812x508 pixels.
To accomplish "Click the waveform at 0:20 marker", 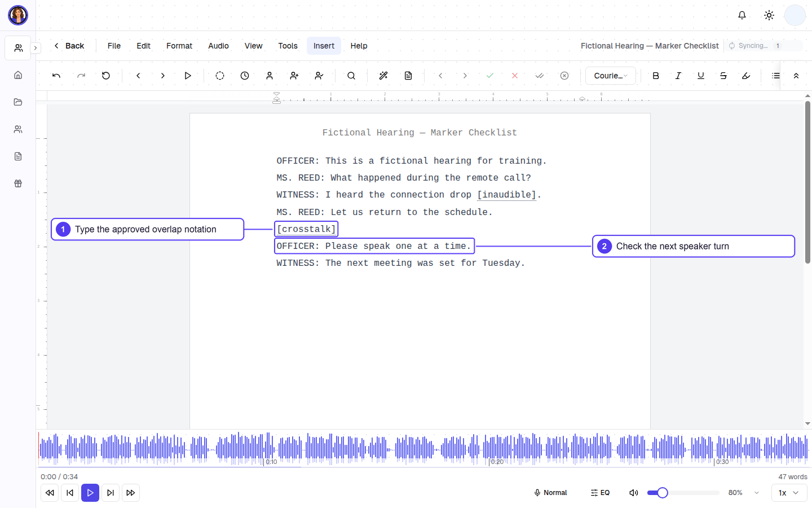I will (x=489, y=449).
